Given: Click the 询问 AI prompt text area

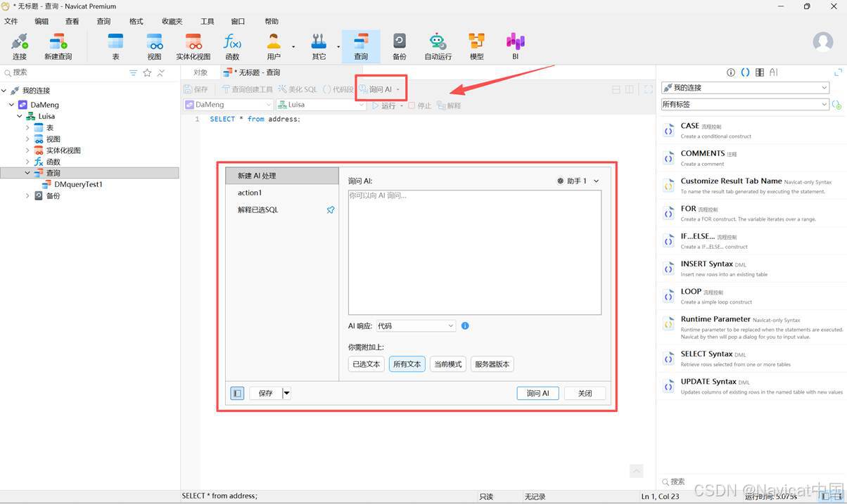Looking at the screenshot, I should click(x=475, y=252).
